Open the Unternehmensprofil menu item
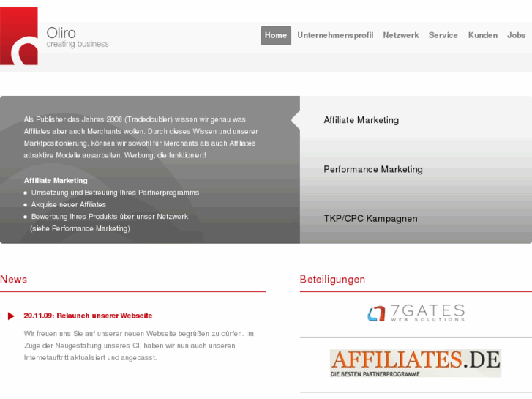 point(335,35)
